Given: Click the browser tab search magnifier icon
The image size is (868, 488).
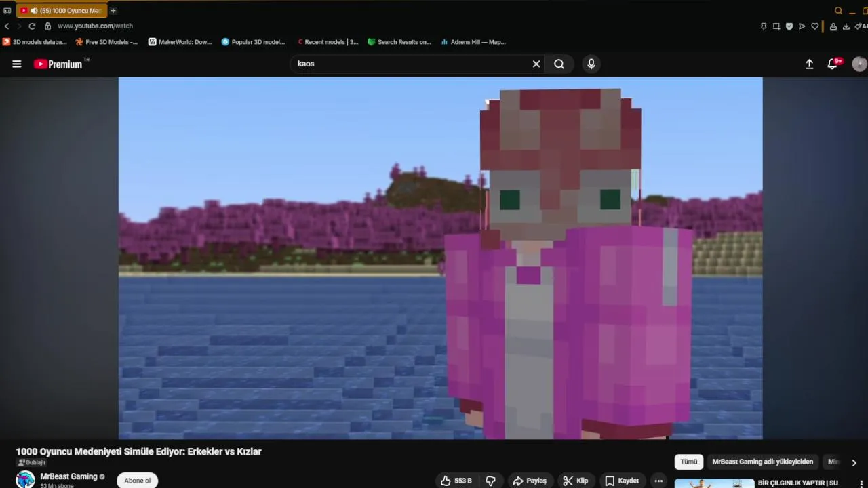Looking at the screenshot, I should [838, 10].
